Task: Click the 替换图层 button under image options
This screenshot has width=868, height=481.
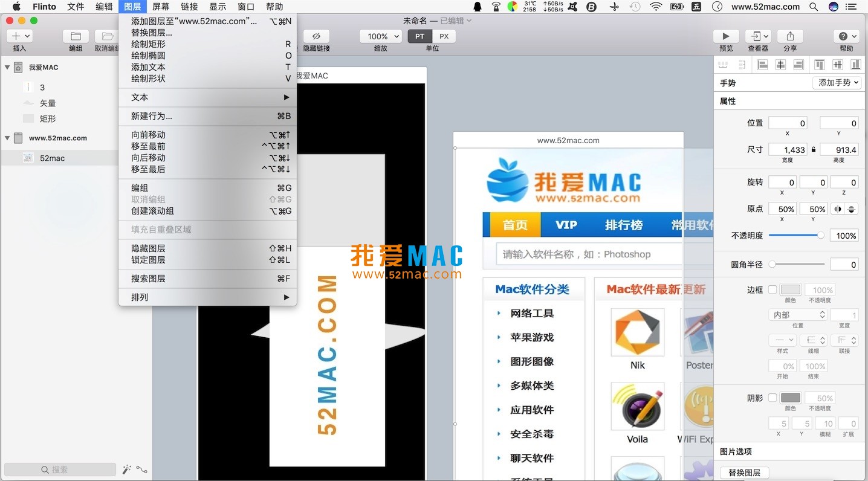Action: 745,473
